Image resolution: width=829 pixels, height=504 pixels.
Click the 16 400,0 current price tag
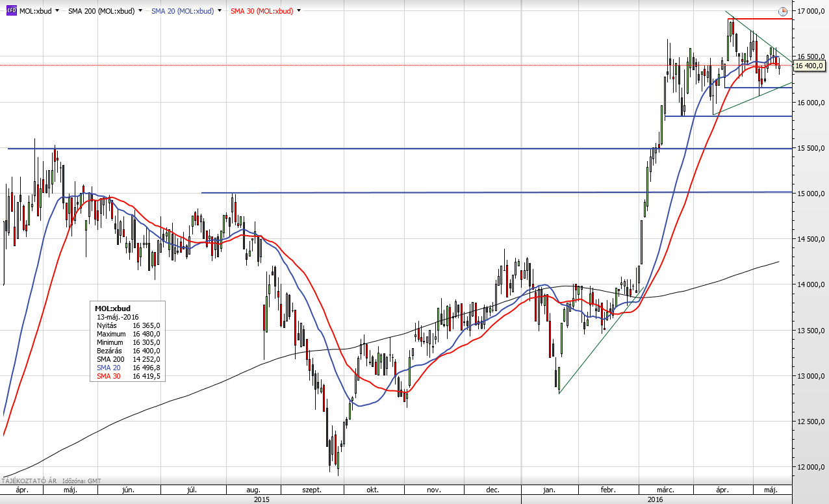click(x=809, y=66)
